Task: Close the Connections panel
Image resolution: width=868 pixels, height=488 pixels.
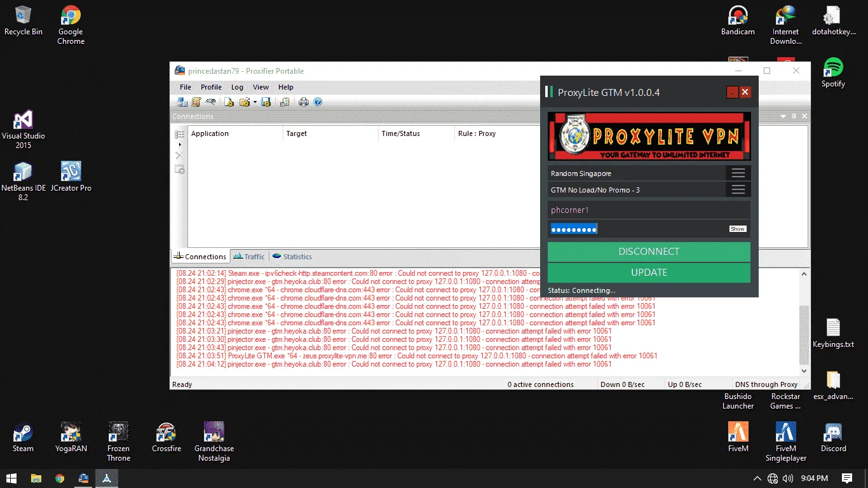Action: pyautogui.click(x=804, y=116)
